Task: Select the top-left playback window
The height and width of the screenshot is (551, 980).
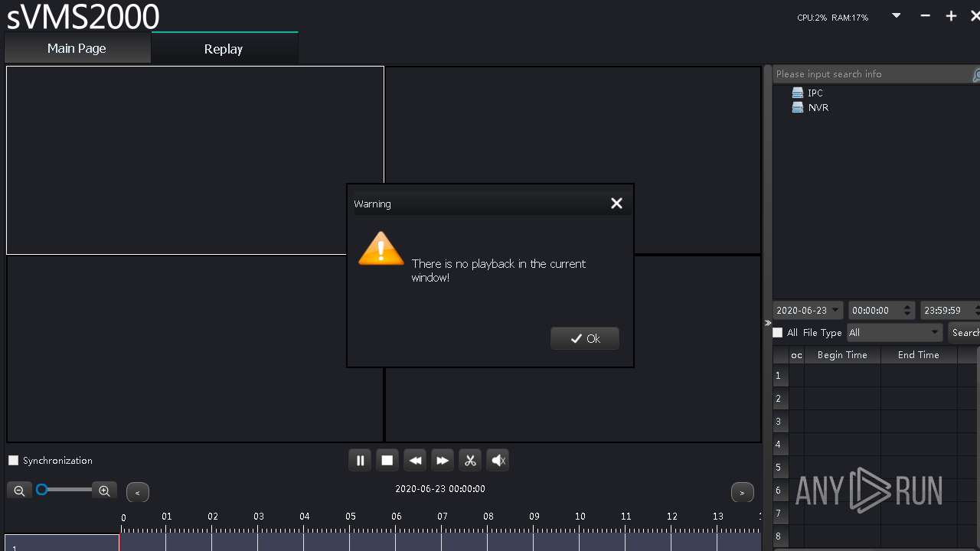Action: (195, 160)
